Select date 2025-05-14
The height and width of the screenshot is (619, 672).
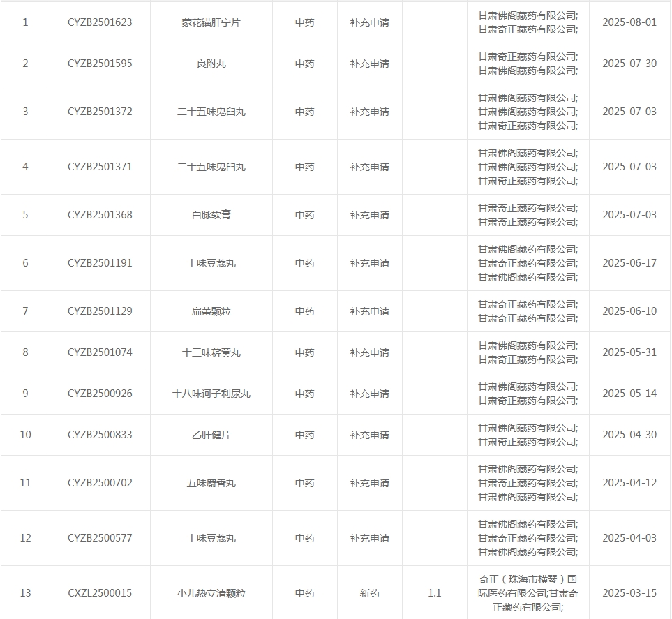(629, 394)
